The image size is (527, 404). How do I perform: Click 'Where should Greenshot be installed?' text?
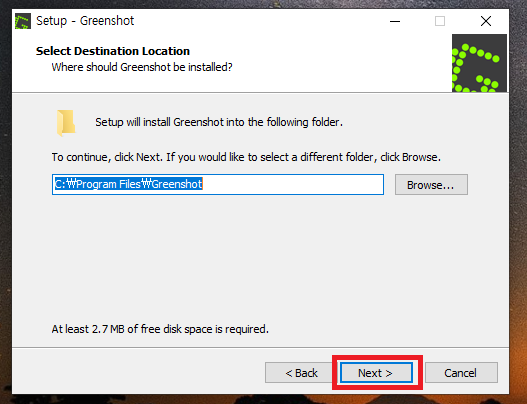point(142,67)
